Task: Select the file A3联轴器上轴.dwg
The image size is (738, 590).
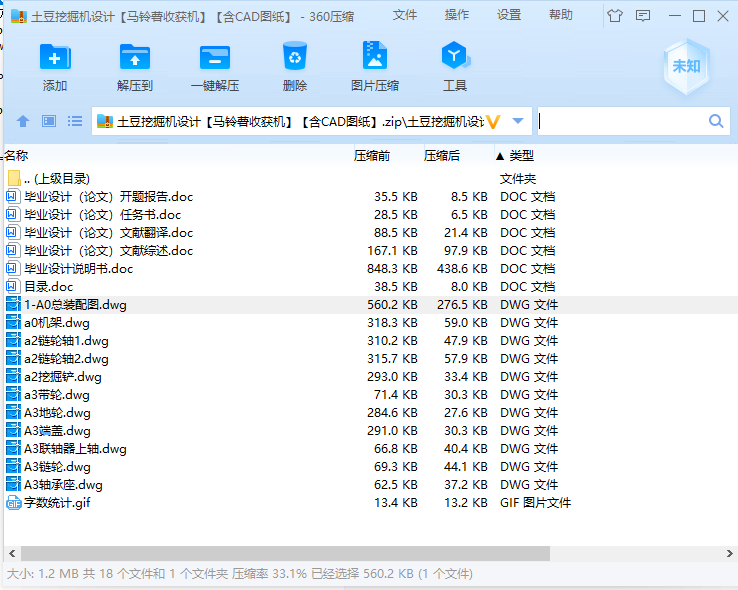Action: point(75,448)
